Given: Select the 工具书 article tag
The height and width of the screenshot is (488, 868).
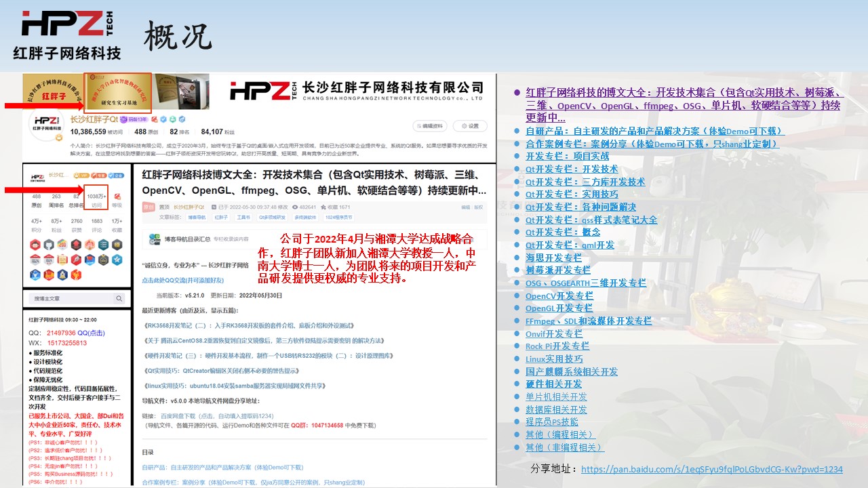Looking at the screenshot, I should pos(243,218).
